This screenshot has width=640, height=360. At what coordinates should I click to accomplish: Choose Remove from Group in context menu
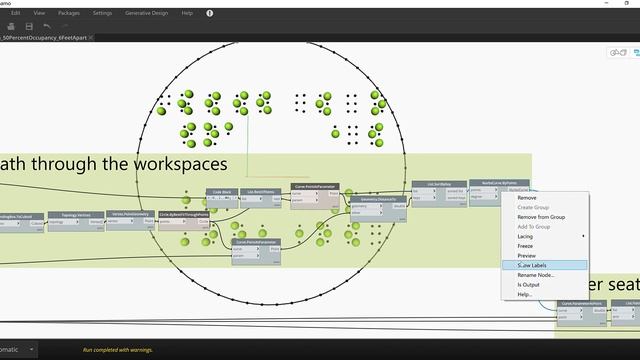coord(545,217)
